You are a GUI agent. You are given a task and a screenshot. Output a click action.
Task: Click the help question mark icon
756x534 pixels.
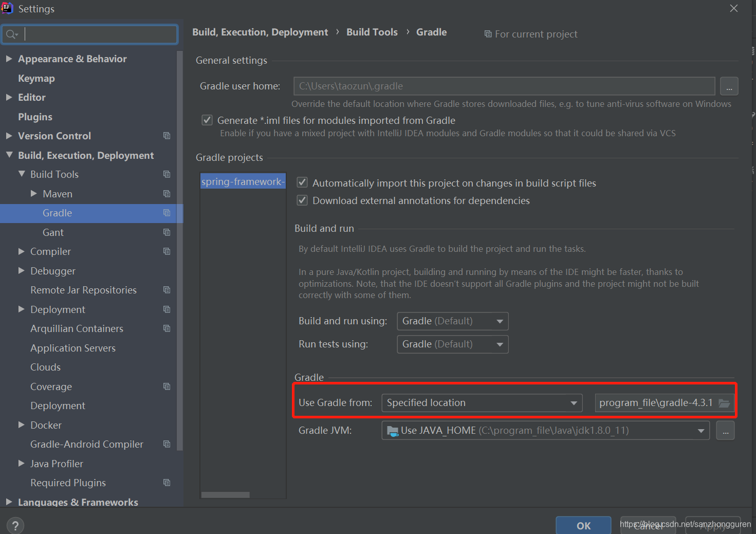coord(15,526)
